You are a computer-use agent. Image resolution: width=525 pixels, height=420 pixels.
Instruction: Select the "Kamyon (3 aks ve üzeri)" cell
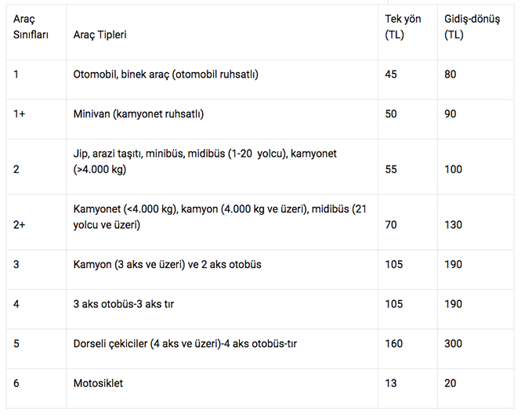167,265
